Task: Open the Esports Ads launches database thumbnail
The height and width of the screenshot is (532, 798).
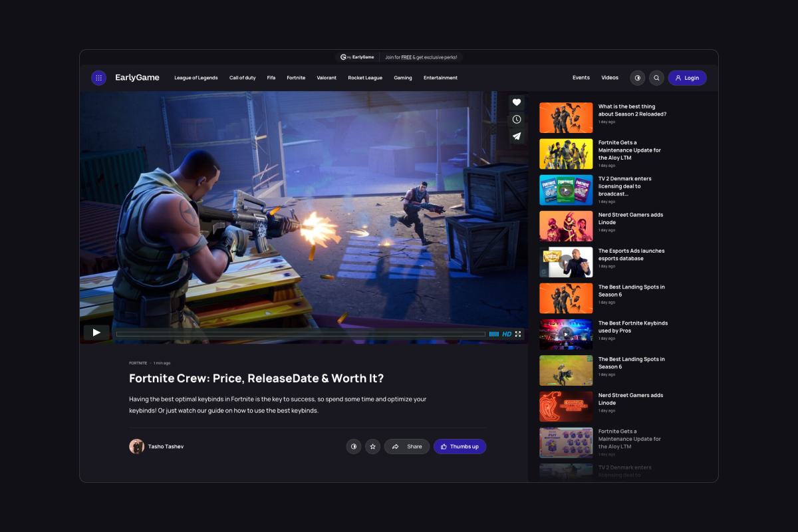Action: click(566, 262)
